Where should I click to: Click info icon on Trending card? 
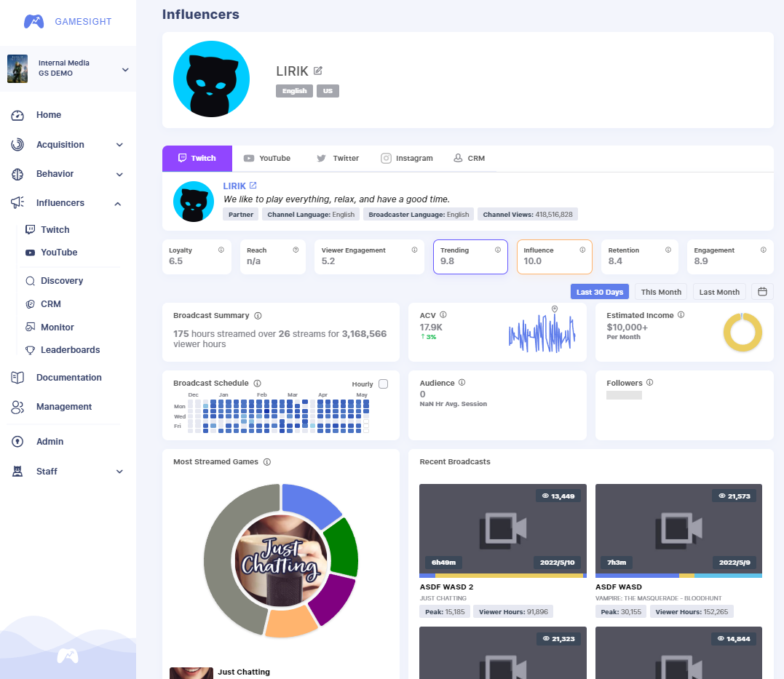coord(498,250)
